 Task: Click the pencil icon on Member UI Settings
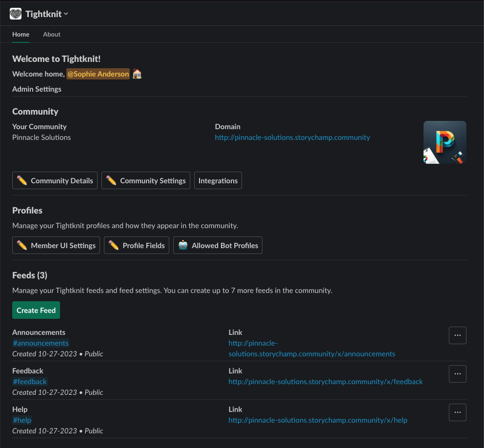pos(21,245)
